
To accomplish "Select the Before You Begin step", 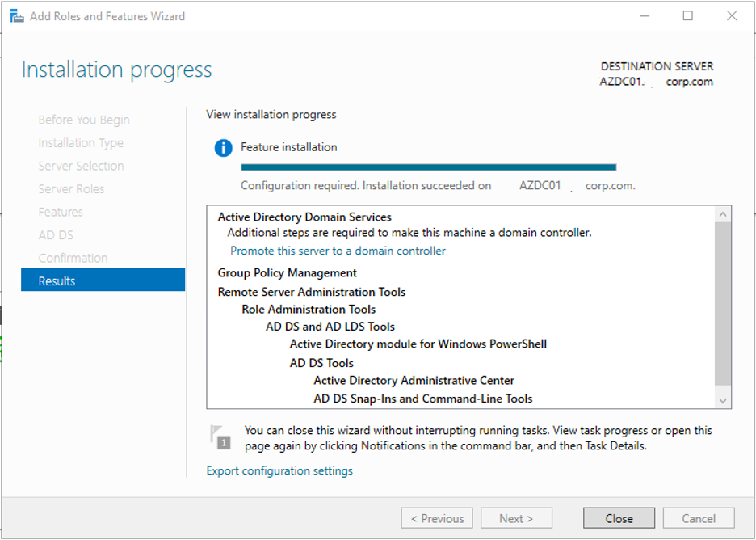I will coord(84,120).
